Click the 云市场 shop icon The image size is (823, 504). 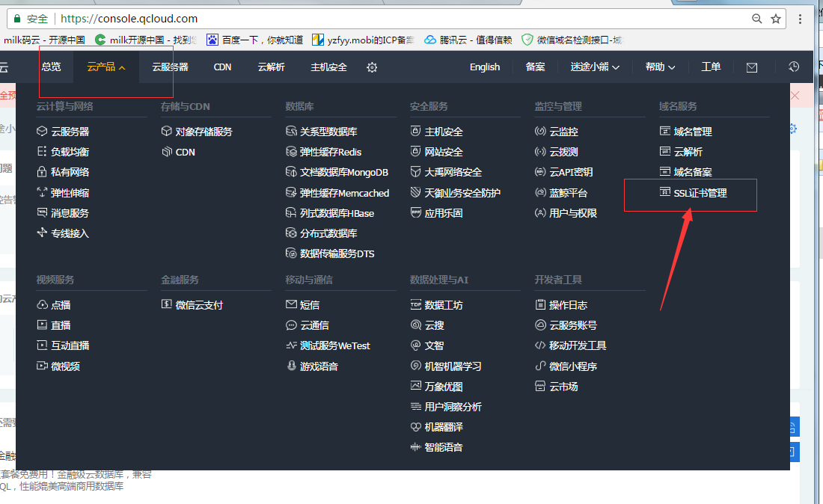click(540, 387)
